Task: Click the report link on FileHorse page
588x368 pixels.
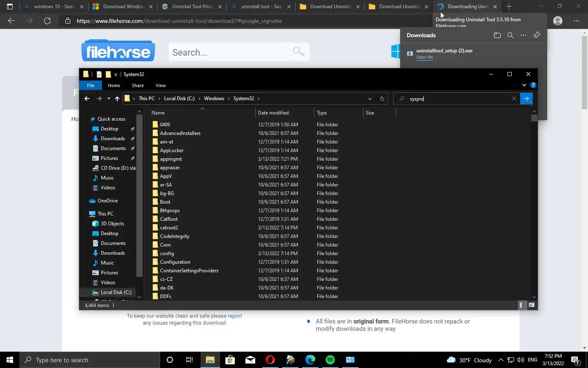Action: point(235,316)
